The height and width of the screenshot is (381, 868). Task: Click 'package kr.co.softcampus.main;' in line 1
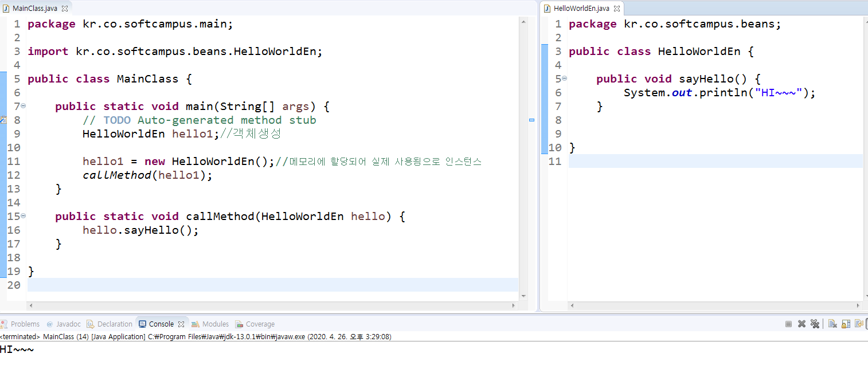coord(131,24)
